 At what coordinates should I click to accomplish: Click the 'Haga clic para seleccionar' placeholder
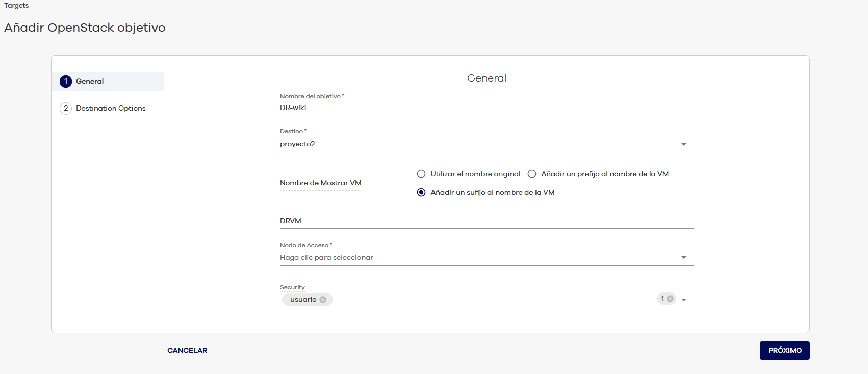326,258
